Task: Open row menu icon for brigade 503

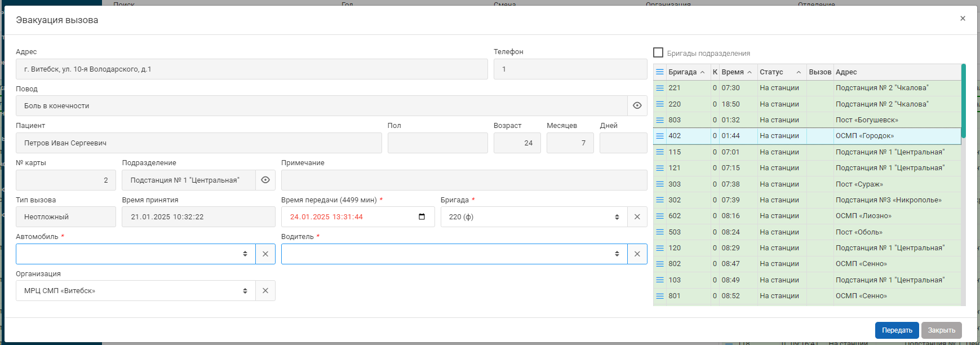Action: click(x=659, y=232)
